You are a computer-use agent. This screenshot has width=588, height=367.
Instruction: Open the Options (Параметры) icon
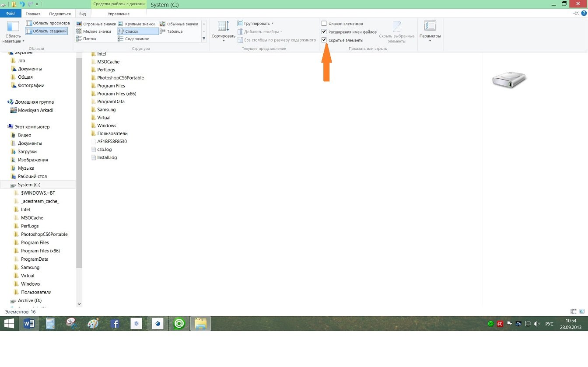430,26
